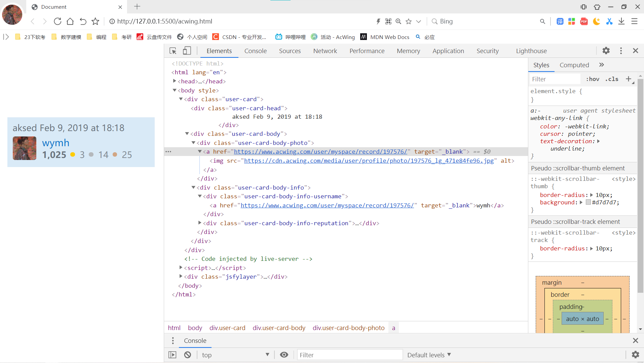
Task: Open the CSDN bookmark
Action: pyautogui.click(x=239, y=37)
